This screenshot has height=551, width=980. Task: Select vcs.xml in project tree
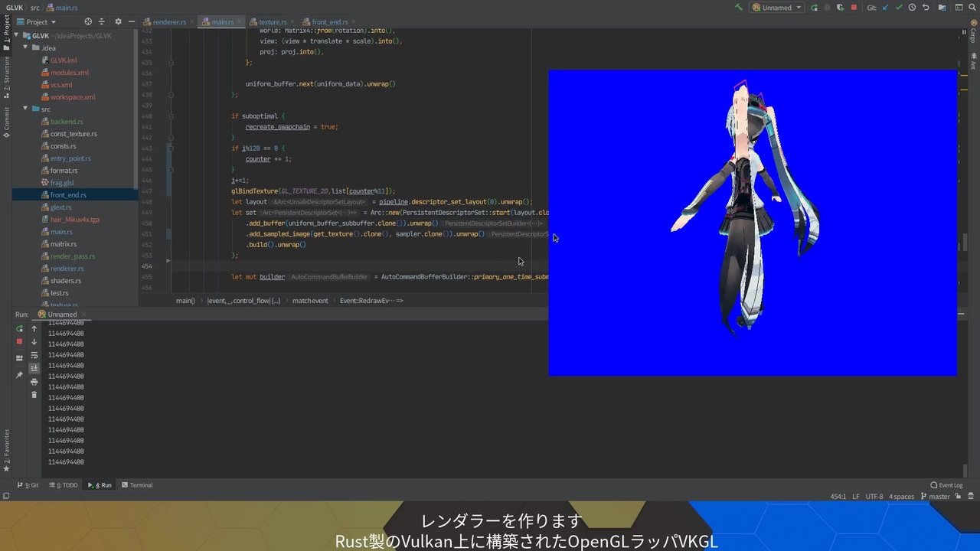[61, 85]
